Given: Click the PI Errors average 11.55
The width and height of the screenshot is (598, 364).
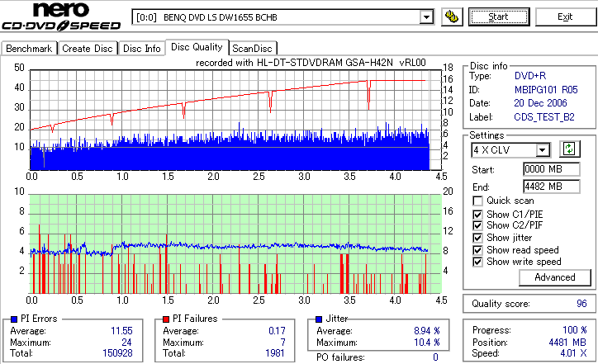Looking at the screenshot, I should [x=121, y=331].
